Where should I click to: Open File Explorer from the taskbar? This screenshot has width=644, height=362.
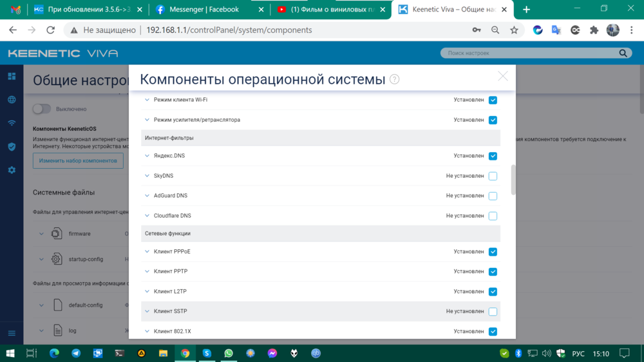163,354
